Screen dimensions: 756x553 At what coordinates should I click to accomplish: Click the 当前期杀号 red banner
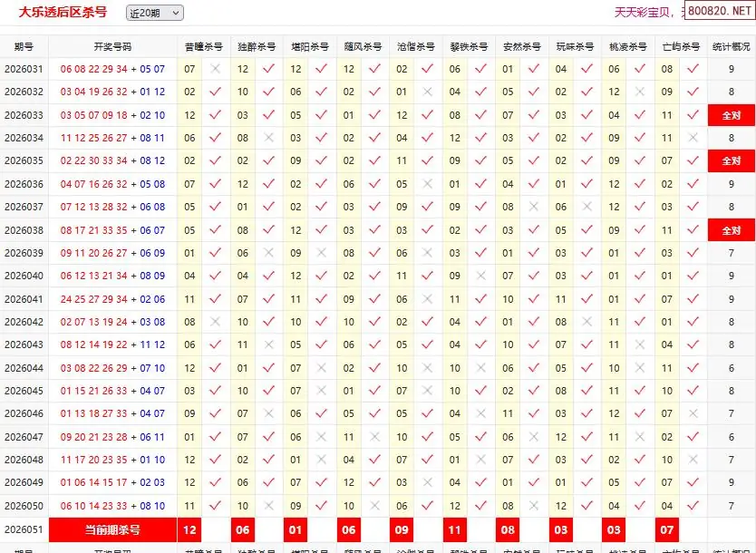(112, 529)
